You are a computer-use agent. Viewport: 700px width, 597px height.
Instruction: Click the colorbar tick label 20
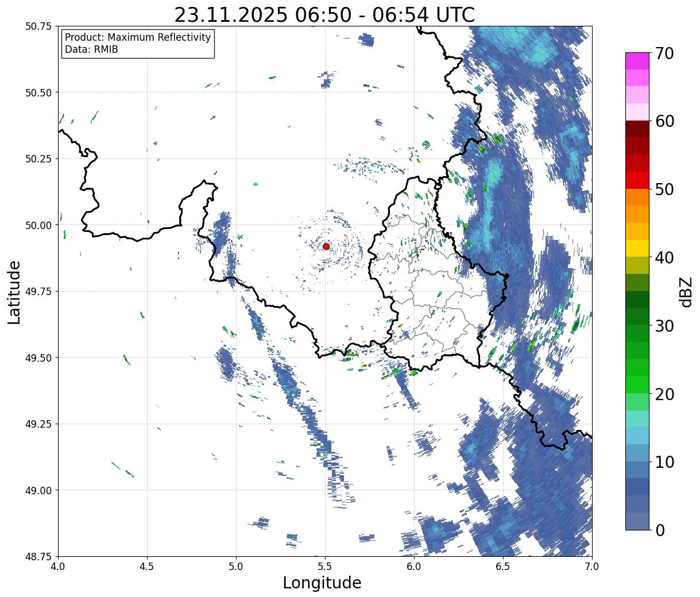[664, 394]
